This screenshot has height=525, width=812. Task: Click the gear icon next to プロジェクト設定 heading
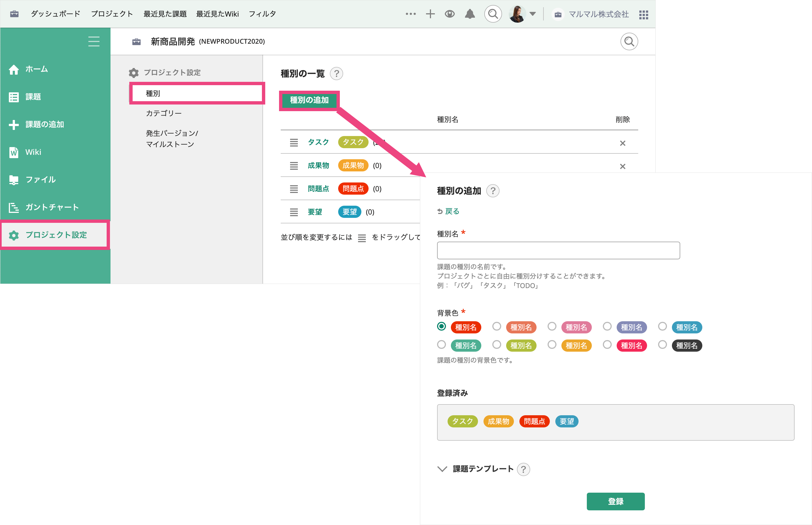133,73
